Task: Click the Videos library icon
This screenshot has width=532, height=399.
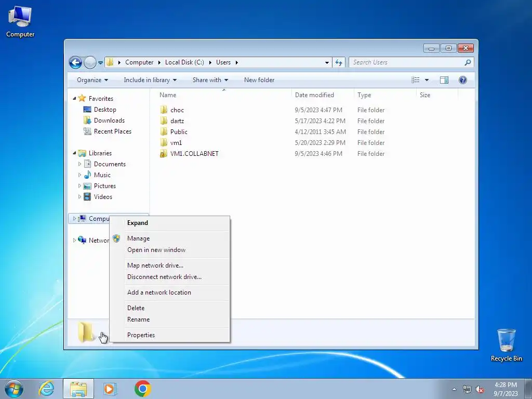Action: pos(87,197)
